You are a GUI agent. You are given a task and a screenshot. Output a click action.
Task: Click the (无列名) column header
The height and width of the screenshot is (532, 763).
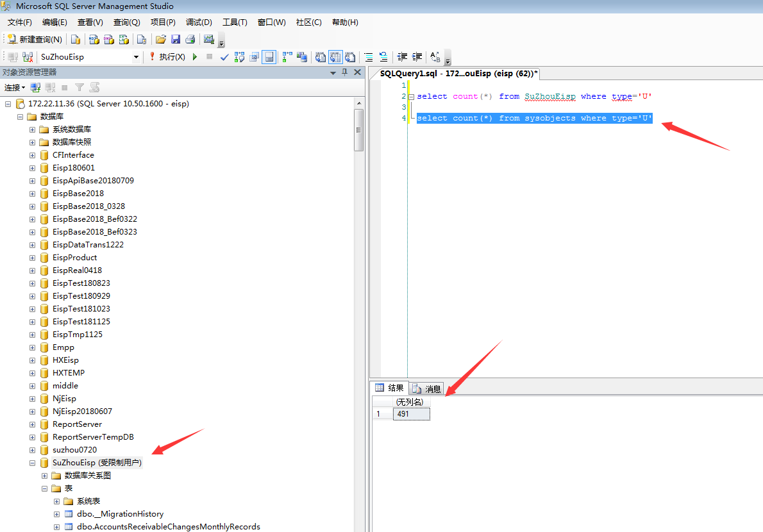point(412,402)
